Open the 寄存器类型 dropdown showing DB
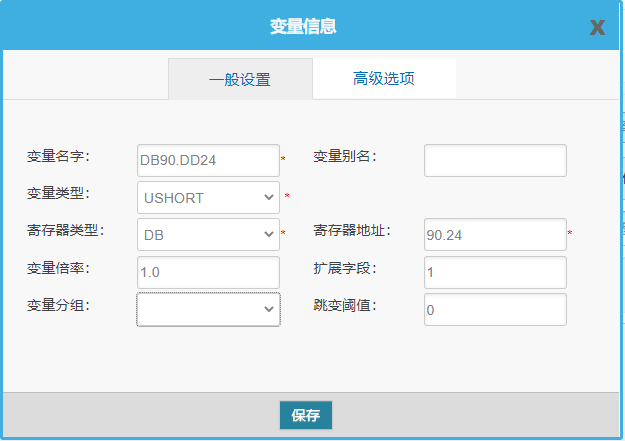The height and width of the screenshot is (441, 625). 208,234
